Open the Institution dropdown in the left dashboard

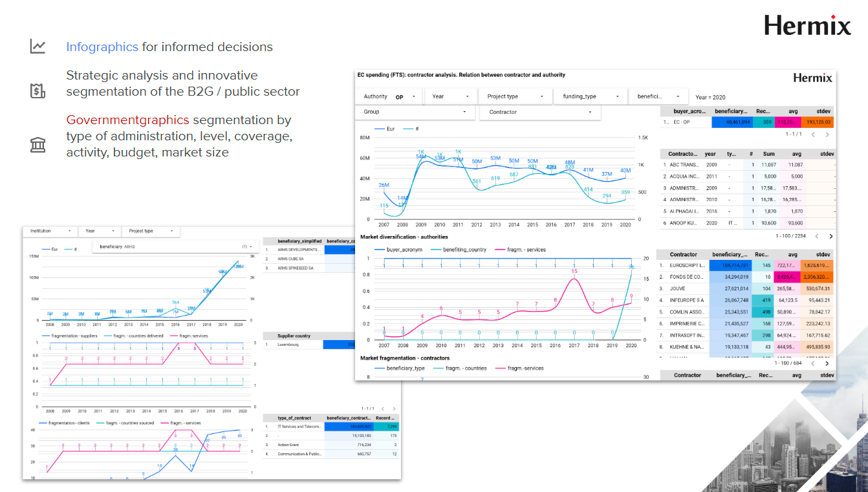[x=50, y=231]
